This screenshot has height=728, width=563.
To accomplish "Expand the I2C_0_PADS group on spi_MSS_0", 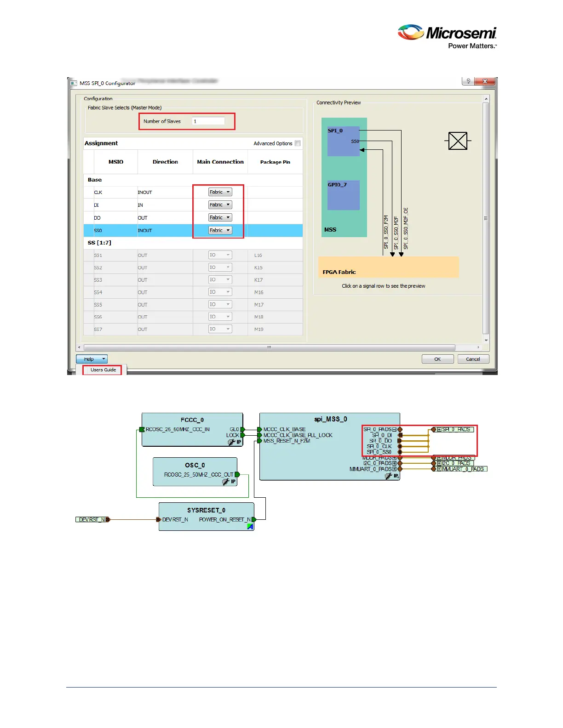I will pos(394,463).
